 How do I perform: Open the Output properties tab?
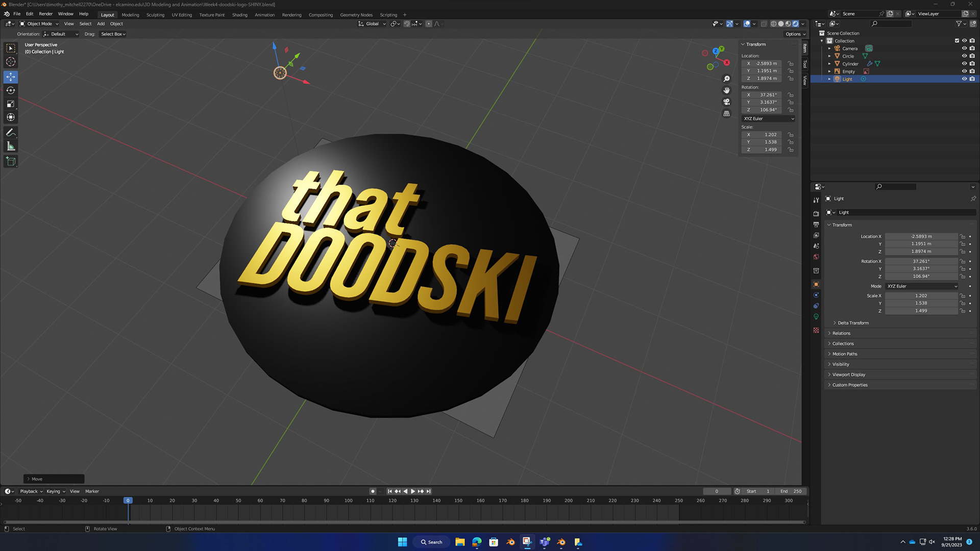(816, 225)
